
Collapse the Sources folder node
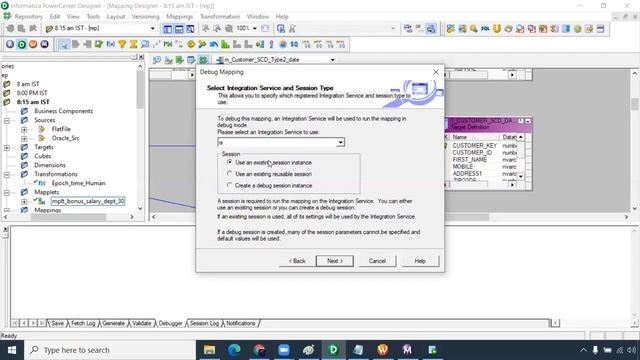(7, 120)
